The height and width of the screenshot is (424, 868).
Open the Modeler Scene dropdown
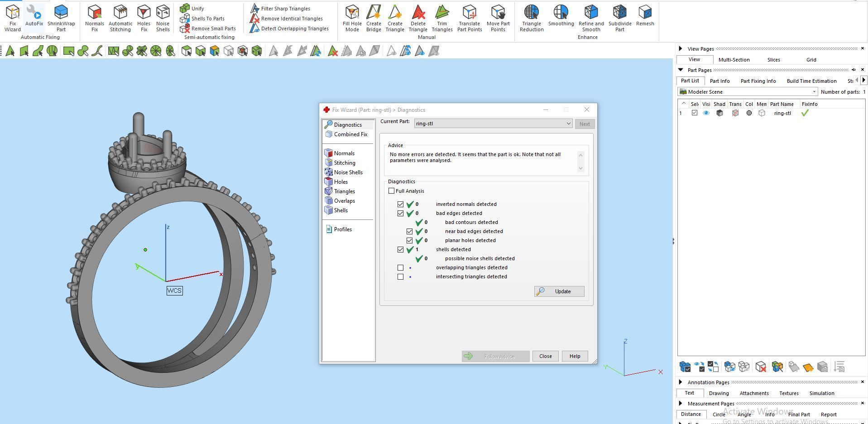748,92
